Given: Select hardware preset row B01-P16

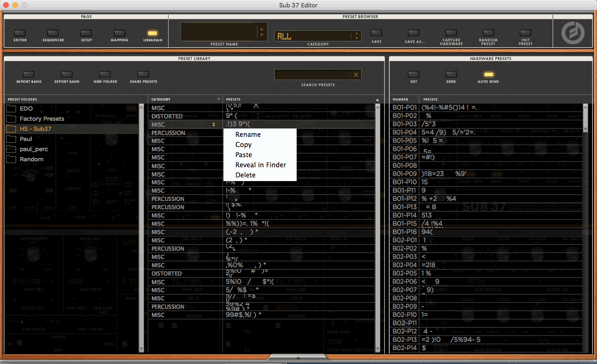Looking at the screenshot, I should (x=486, y=232).
